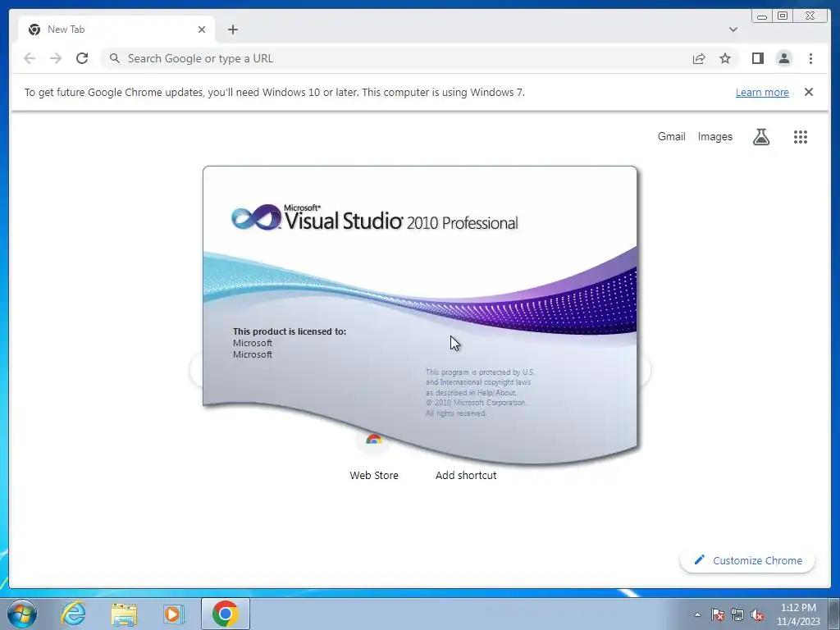Open the Chrome profile avatar
The image size is (840, 630).
pos(783,58)
